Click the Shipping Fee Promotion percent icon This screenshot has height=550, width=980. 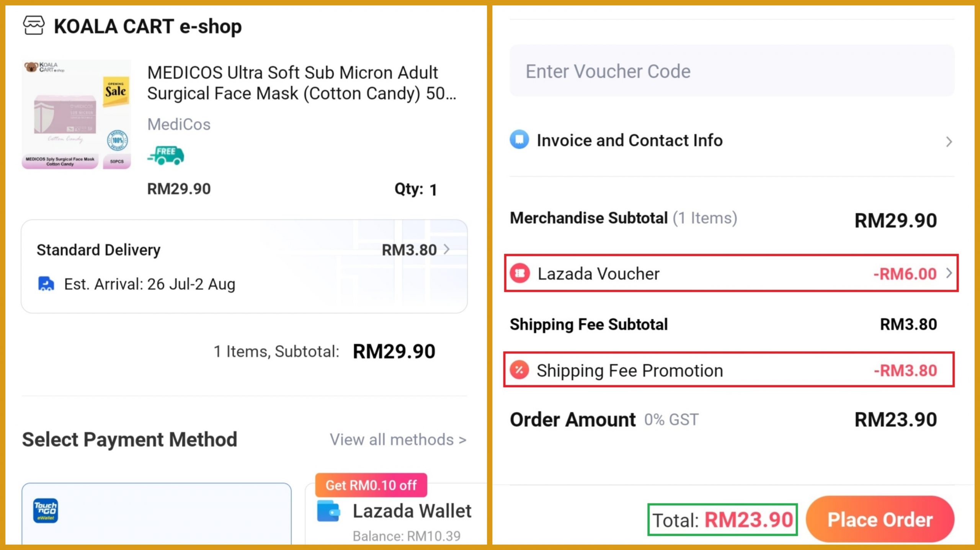[519, 370]
